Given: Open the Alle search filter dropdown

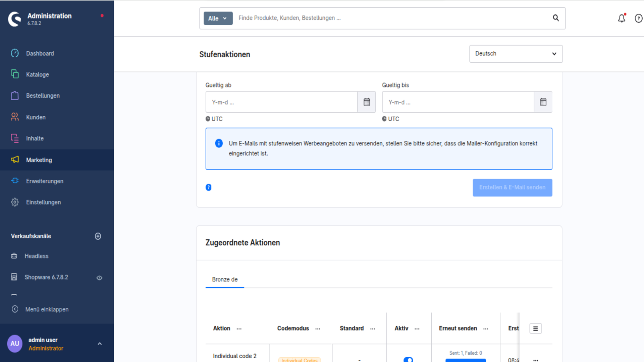Looking at the screenshot, I should [218, 18].
